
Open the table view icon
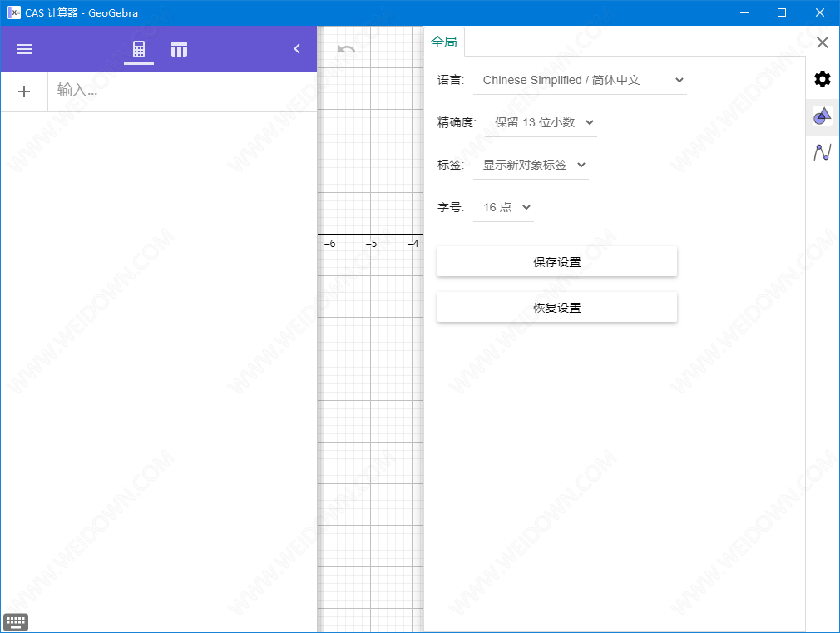[179, 49]
